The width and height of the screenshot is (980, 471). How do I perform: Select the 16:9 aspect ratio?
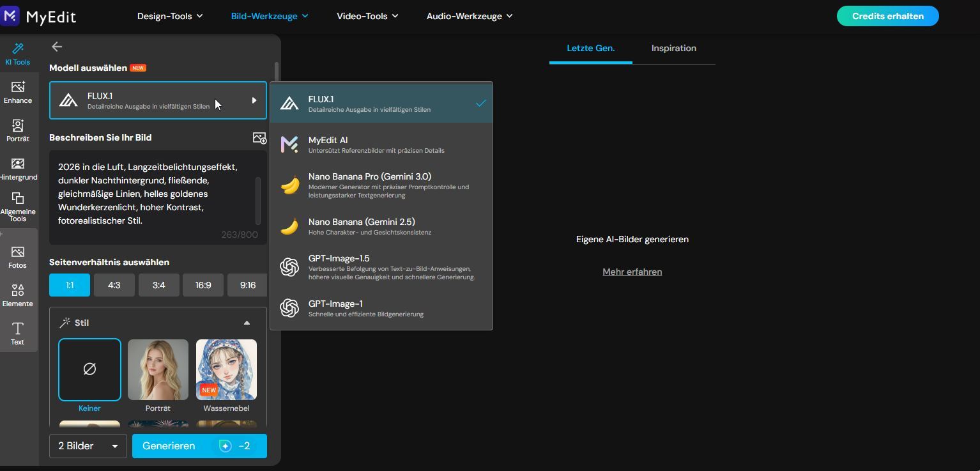[x=203, y=285]
